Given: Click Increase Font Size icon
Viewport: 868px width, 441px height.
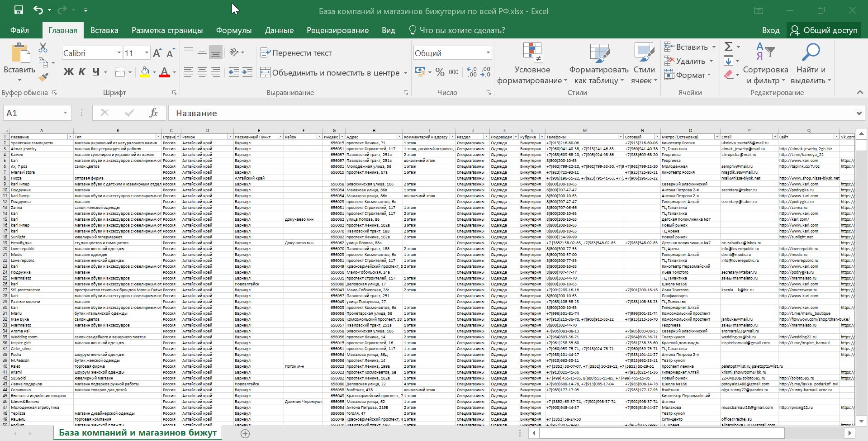Looking at the screenshot, I should (157, 53).
